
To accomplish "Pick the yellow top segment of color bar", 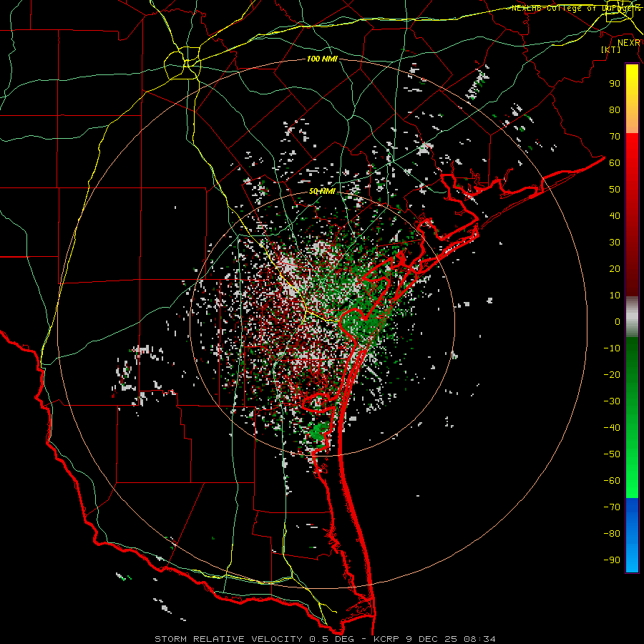I will [x=632, y=99].
